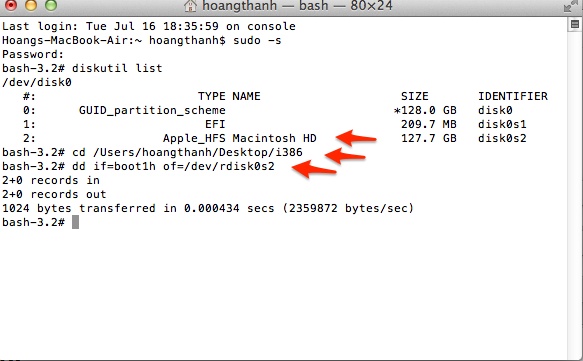
Task: Close the Terminal window with red button
Action: [x=11, y=5]
